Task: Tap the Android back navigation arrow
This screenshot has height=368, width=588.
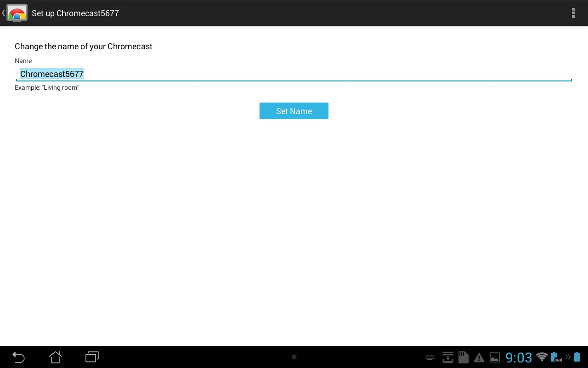Action: 18,357
